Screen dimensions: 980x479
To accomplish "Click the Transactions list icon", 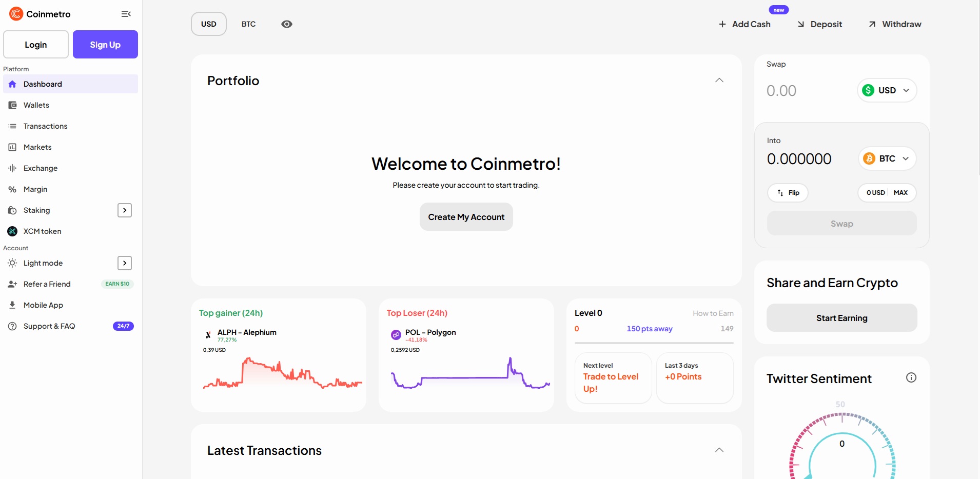I will [12, 126].
